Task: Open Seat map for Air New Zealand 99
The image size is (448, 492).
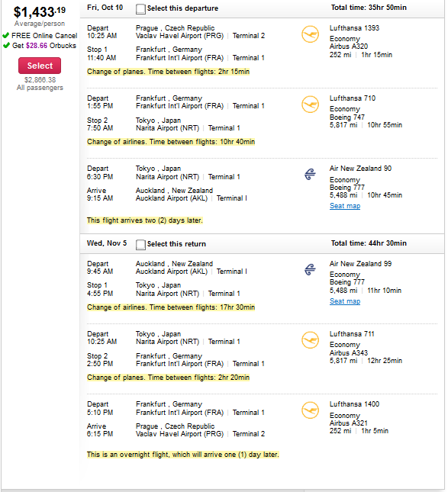Action: coord(345,301)
